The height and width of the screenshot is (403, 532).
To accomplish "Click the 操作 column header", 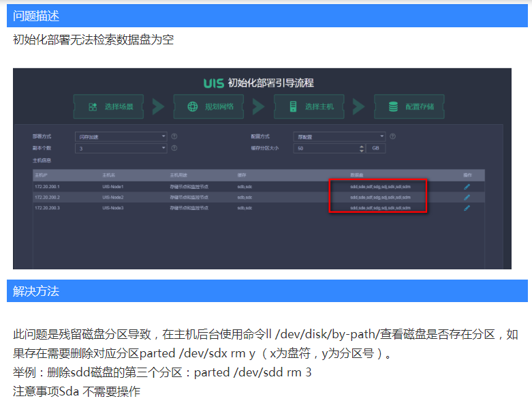I will click(467, 175).
